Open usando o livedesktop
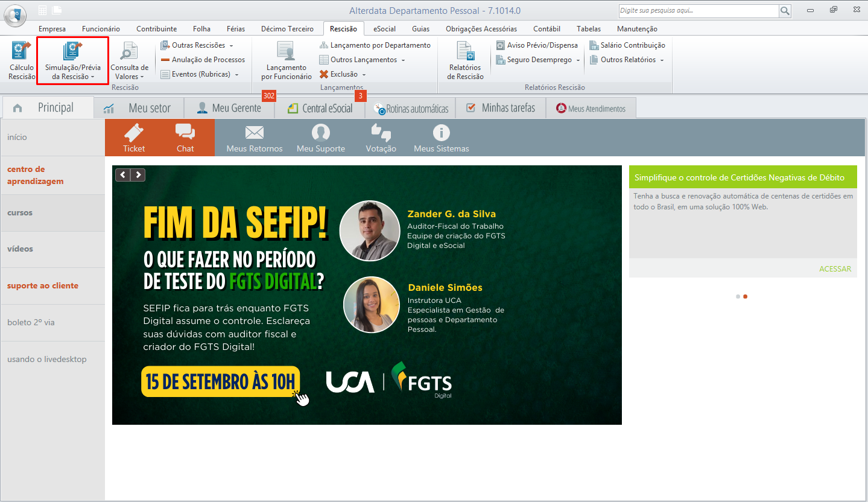Image resolution: width=868 pixels, height=502 pixels. pyautogui.click(x=52, y=359)
